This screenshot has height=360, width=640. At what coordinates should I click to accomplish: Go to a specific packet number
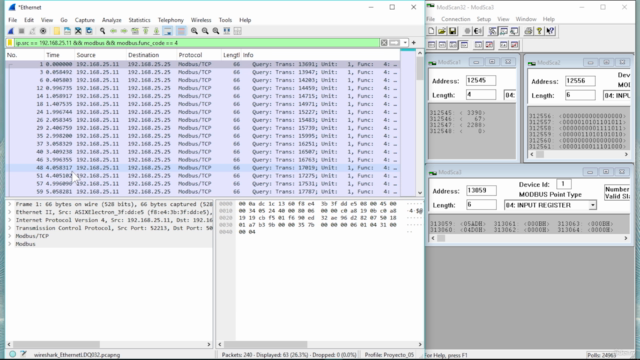[x=135, y=31]
